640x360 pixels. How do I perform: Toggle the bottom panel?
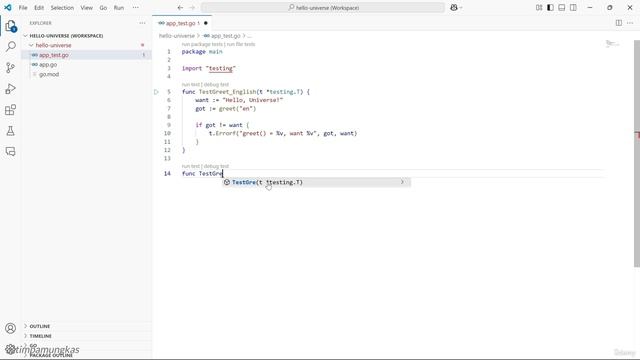[562, 7]
